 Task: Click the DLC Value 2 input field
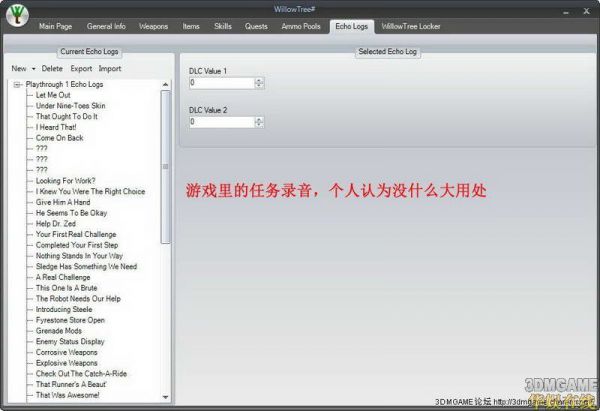(x=221, y=122)
